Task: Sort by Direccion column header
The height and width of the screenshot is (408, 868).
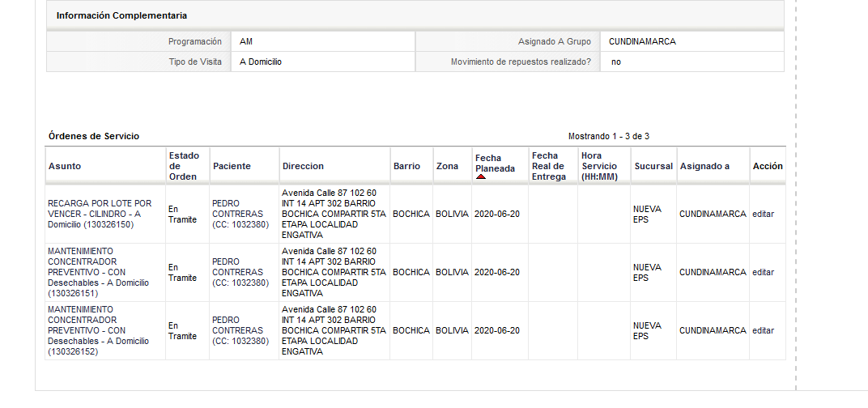Action: coord(304,166)
